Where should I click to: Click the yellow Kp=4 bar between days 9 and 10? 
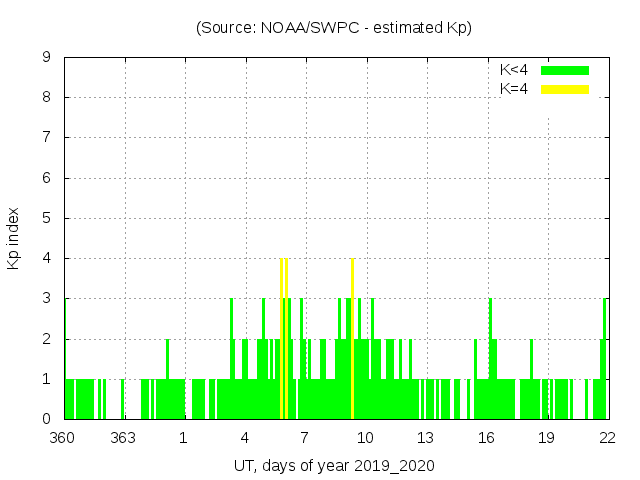click(352, 340)
